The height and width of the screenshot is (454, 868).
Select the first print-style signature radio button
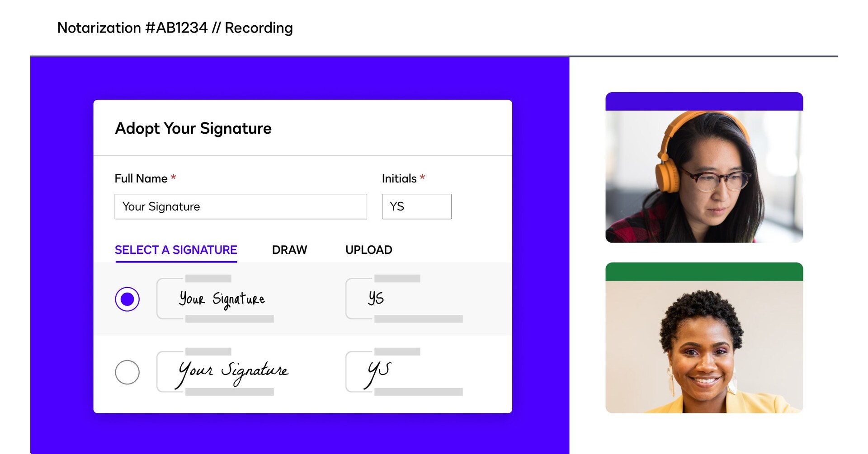pos(127,299)
